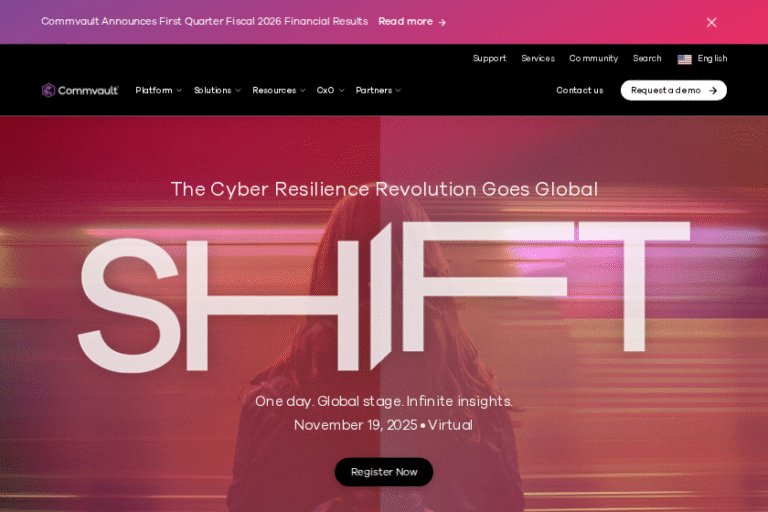The width and height of the screenshot is (768, 512).
Task: Click the Contact us link
Action: click(x=579, y=90)
